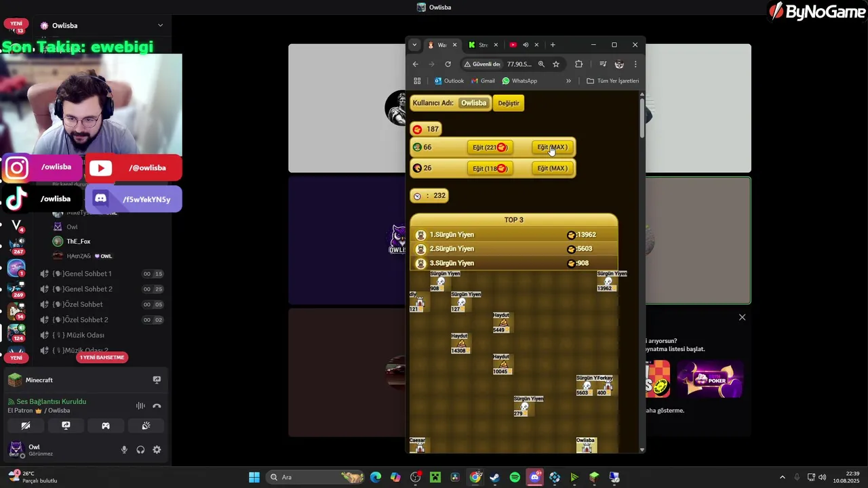Open the Gmail bookmark
Viewport: 868px width, 488px height.
click(482, 81)
